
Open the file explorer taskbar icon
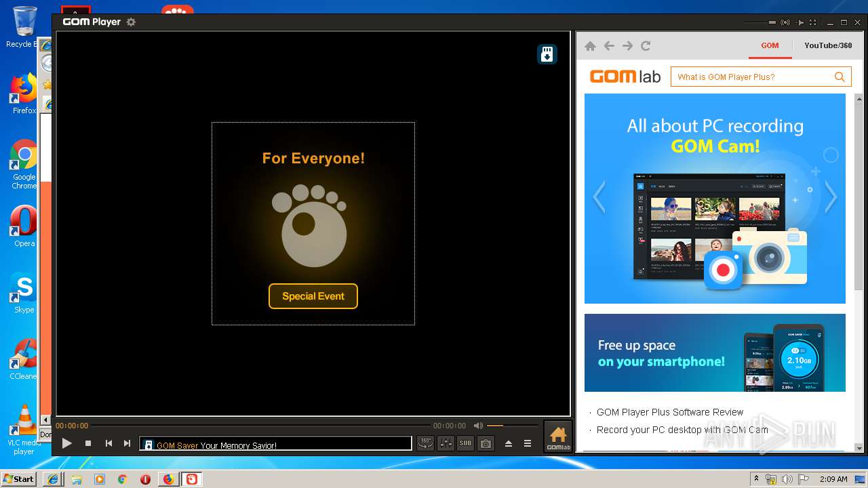point(77,479)
